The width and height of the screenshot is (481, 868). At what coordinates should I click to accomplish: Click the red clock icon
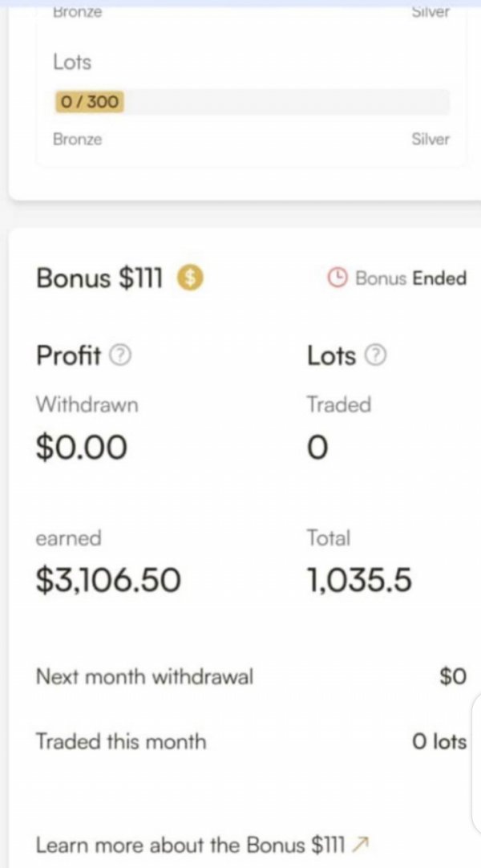(x=338, y=278)
